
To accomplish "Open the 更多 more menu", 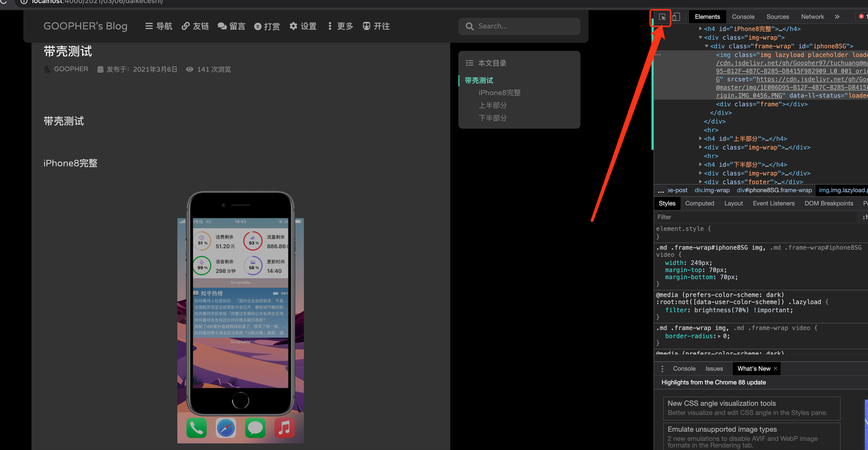I will tap(340, 26).
